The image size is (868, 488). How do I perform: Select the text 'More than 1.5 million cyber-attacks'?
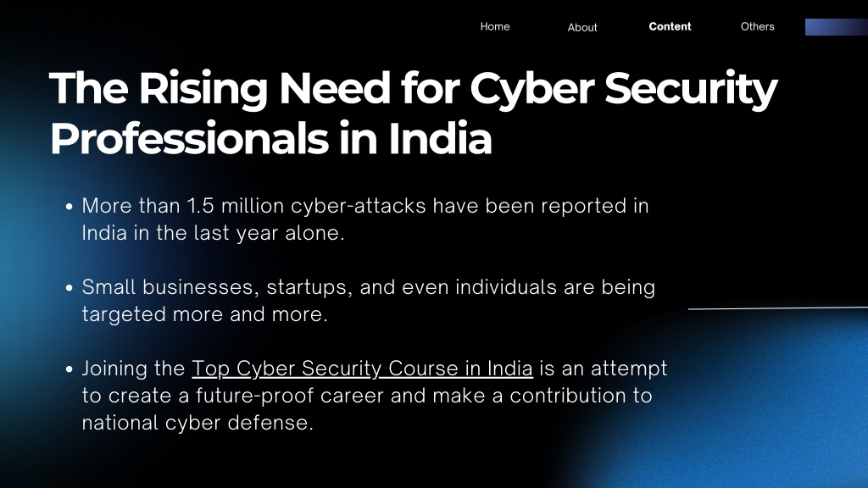pos(253,206)
